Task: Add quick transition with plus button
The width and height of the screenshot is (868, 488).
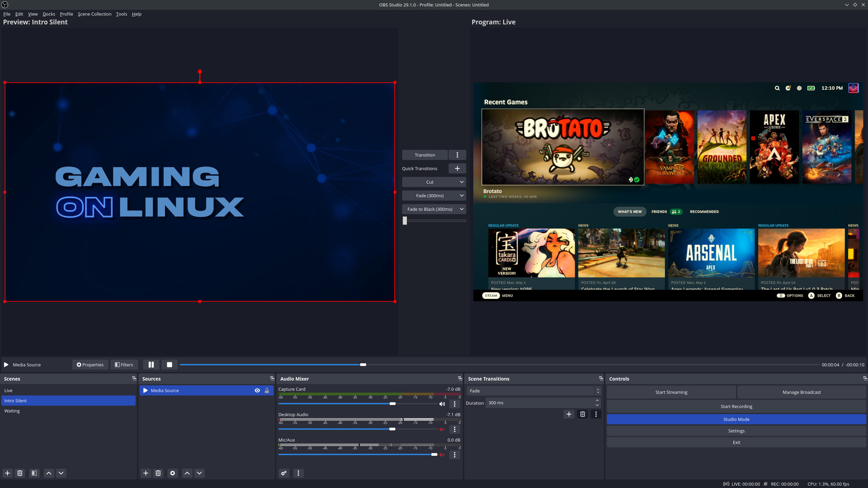Action: point(457,168)
